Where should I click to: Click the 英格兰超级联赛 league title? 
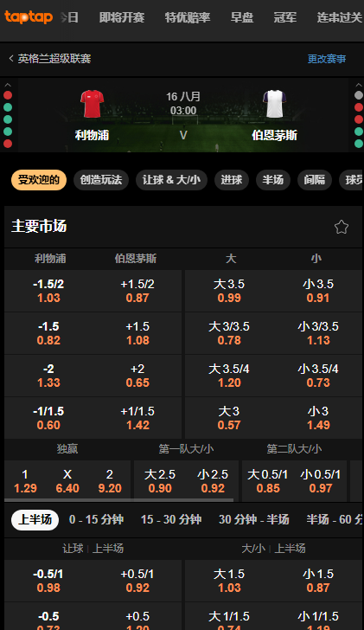[x=54, y=59]
